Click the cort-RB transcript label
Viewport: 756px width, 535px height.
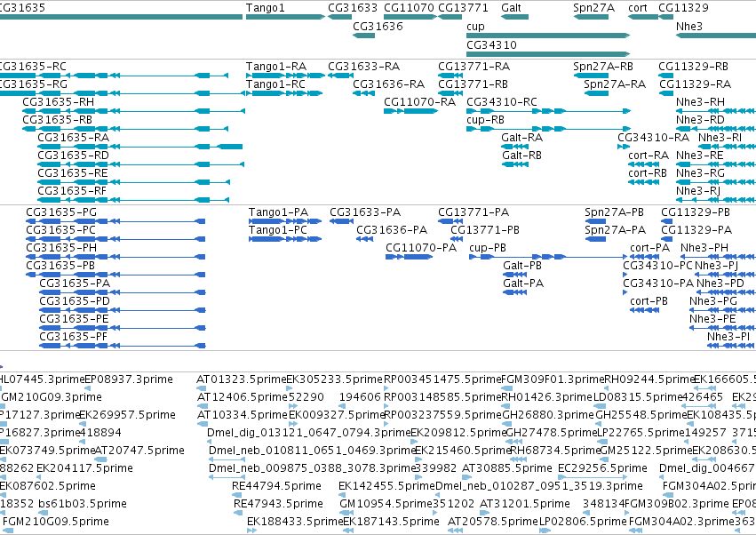(x=647, y=173)
